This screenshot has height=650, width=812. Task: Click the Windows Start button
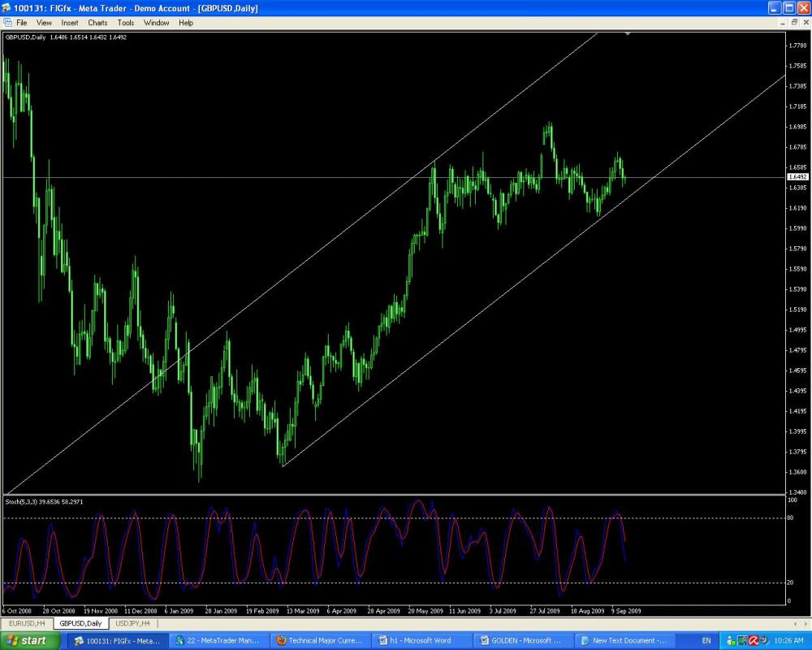pos(30,640)
